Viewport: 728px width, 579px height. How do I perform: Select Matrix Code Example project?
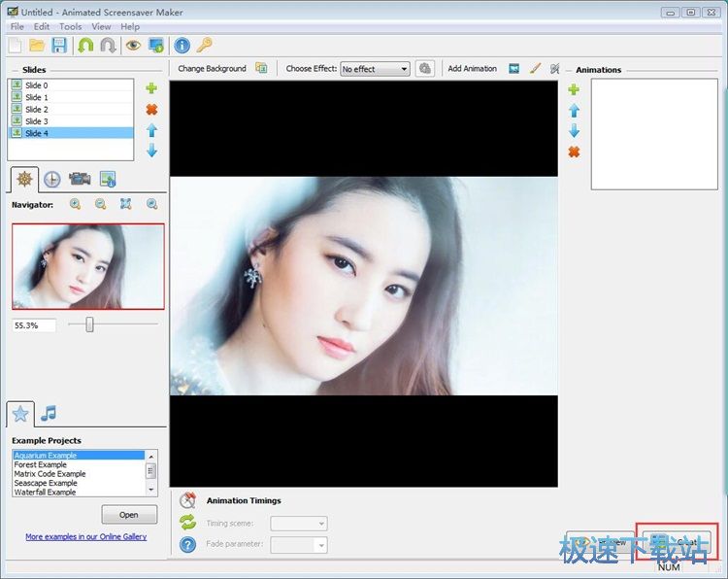pos(79,474)
